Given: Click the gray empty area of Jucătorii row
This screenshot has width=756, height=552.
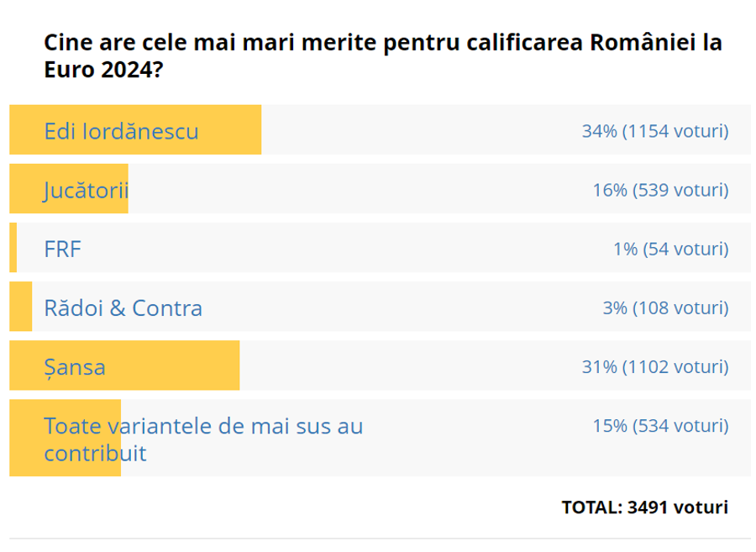Looking at the screenshot, I should [439, 188].
